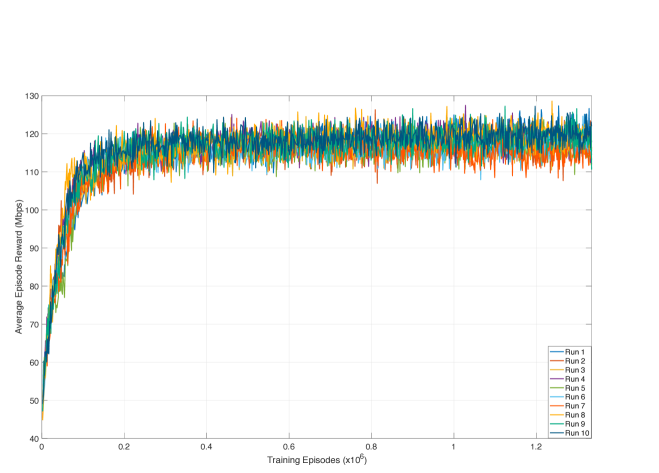Click the 70 y-axis tick label

pos(34,325)
